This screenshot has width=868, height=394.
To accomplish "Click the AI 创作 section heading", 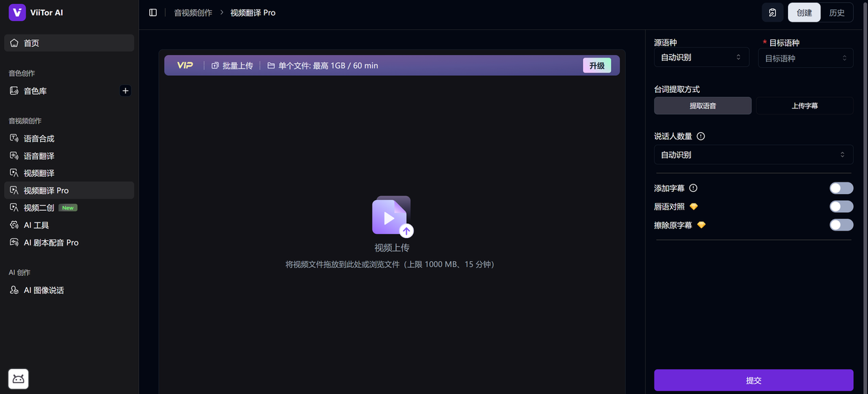I will (20, 273).
